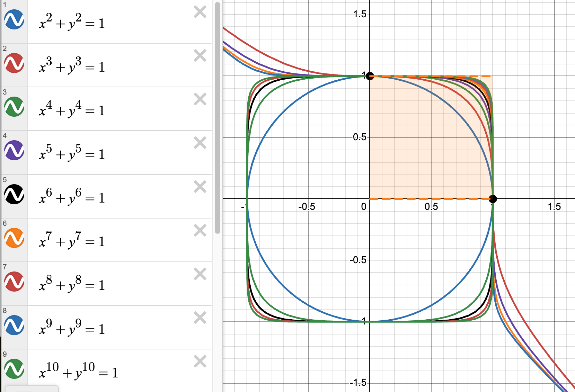Edit the x⁴+y⁴=1 formula text
This screenshot has height=392, width=575.
tap(72, 109)
